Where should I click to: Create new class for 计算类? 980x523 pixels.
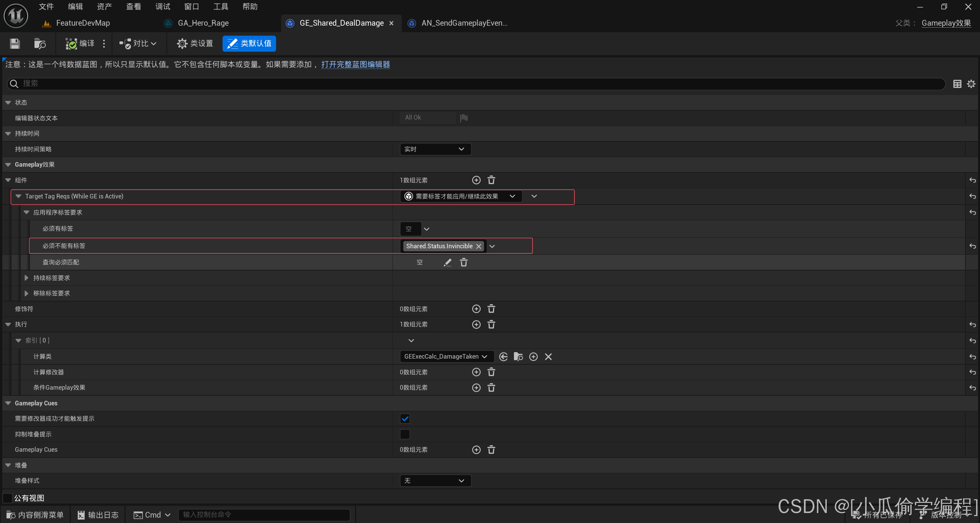(533, 357)
